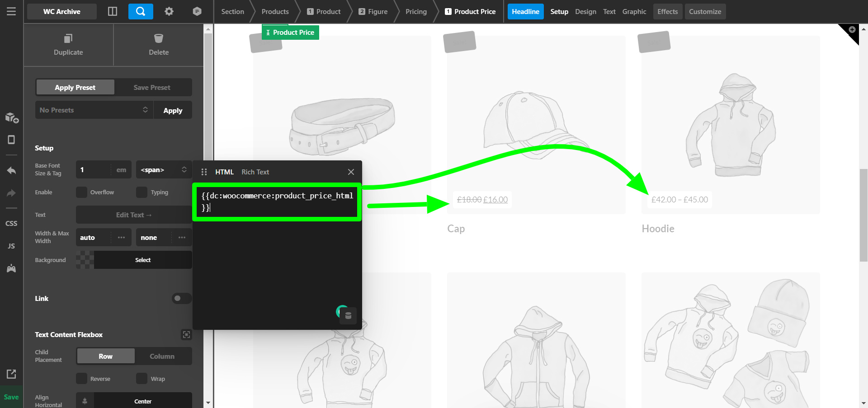Open the dynamic content database icon
This screenshot has width=868, height=408.
pyautogui.click(x=348, y=315)
